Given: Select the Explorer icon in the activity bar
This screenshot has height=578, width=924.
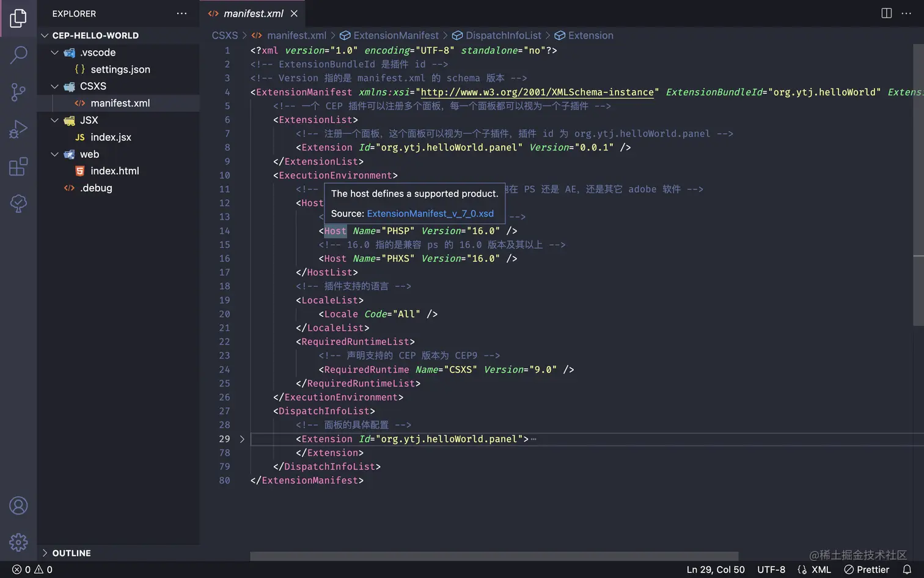Looking at the screenshot, I should pos(18,18).
